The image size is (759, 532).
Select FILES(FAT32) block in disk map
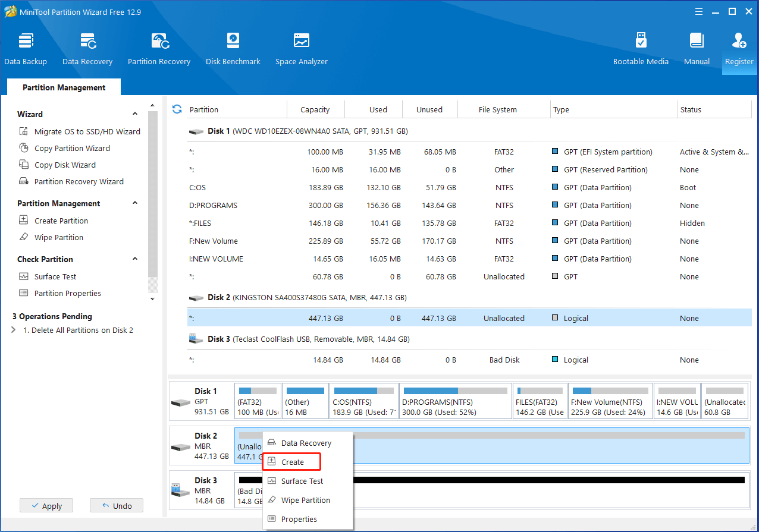(x=540, y=401)
